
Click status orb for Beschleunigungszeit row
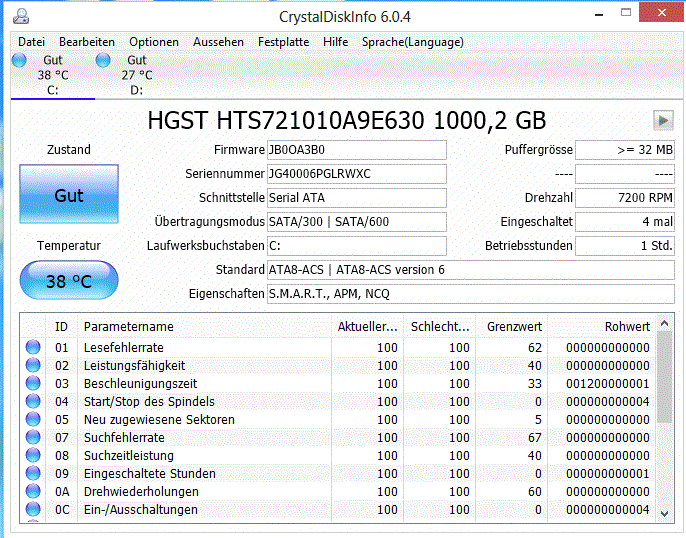[33, 383]
